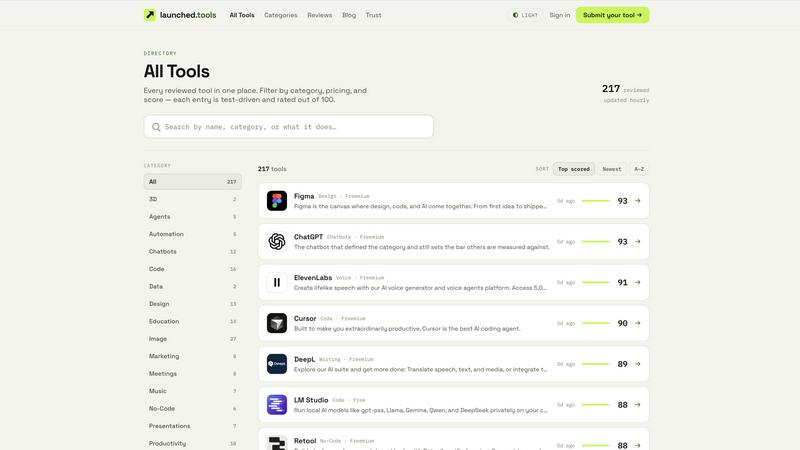This screenshot has width=800, height=450.
Task: Open Figma via its arrow icon
Action: click(x=638, y=201)
